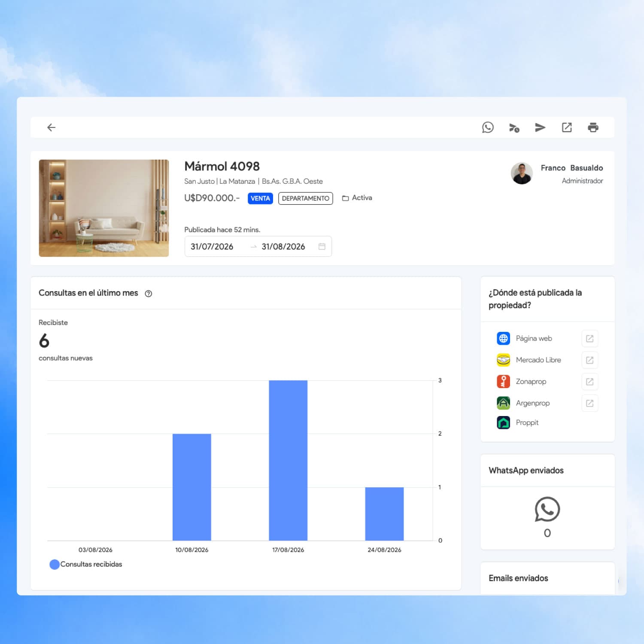Open external link for Mercado Libre
The width and height of the screenshot is (644, 644).
589,360
